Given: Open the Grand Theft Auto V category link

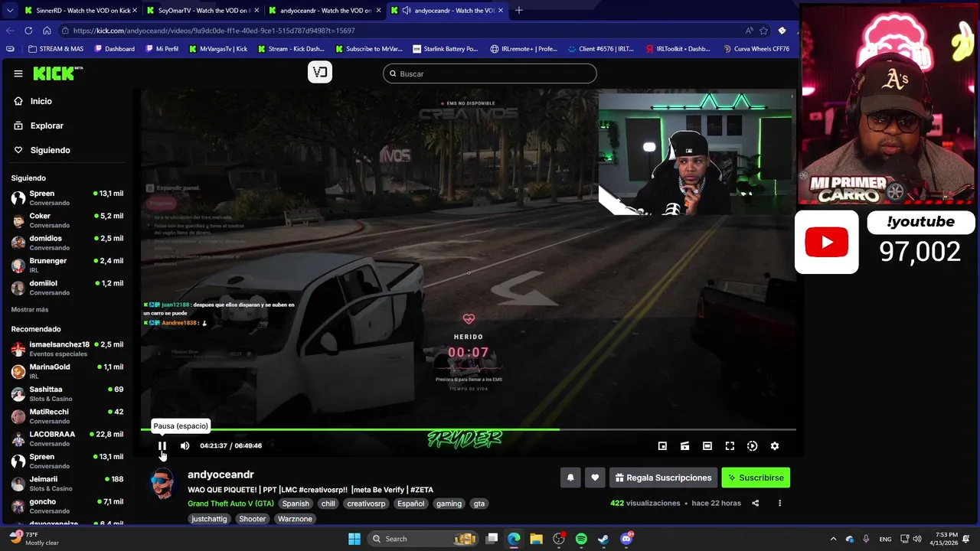Looking at the screenshot, I should 230,504.
